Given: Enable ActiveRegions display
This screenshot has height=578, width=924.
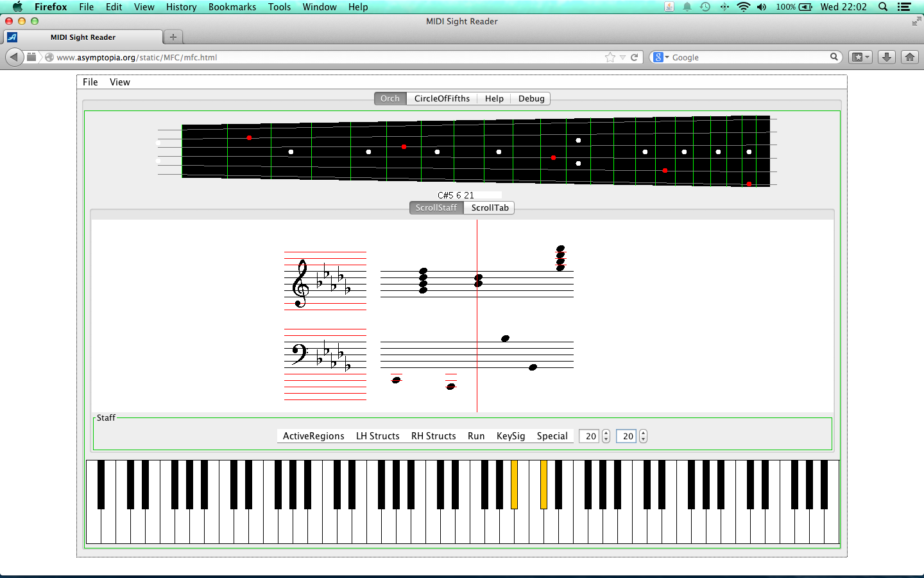Looking at the screenshot, I should [312, 436].
